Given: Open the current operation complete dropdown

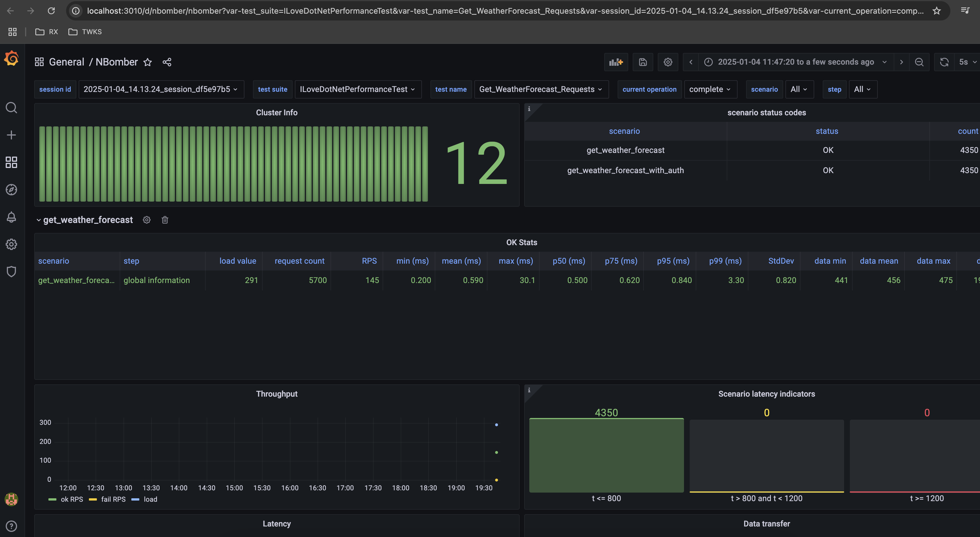Looking at the screenshot, I should pos(711,89).
